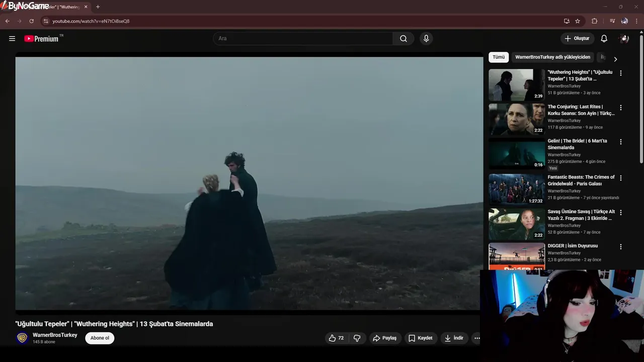Subscribe with the Abone ol button

[x=100, y=338]
